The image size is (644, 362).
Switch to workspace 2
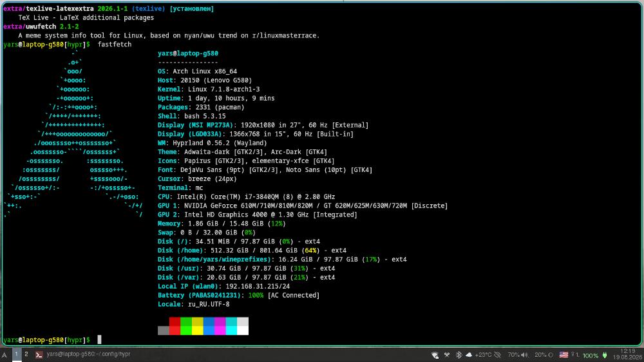coord(26,354)
